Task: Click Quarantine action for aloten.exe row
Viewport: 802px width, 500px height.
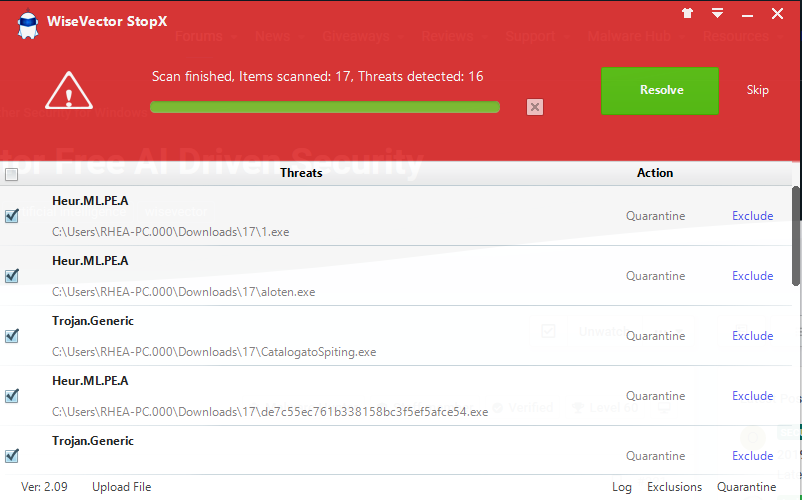Action: (x=656, y=276)
